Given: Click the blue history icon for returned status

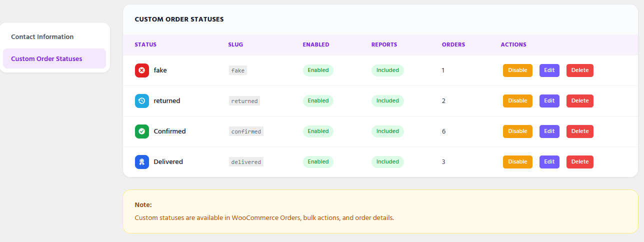Looking at the screenshot, I should click(x=142, y=101).
